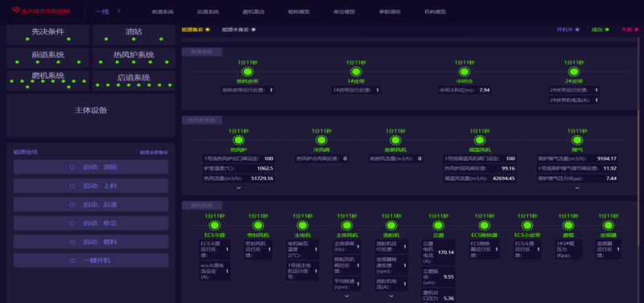
Task: Click the power icon on 启动:喂料
Action: click(72, 242)
